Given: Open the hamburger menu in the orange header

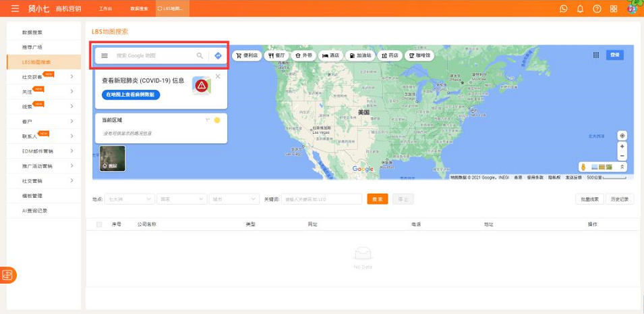Looking at the screenshot, I should click(x=16, y=9).
